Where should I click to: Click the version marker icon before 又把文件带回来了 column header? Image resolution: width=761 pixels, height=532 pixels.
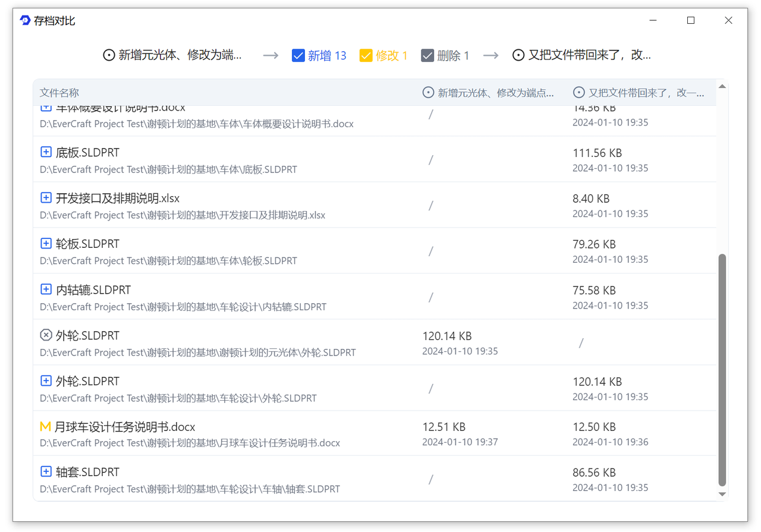point(518,55)
